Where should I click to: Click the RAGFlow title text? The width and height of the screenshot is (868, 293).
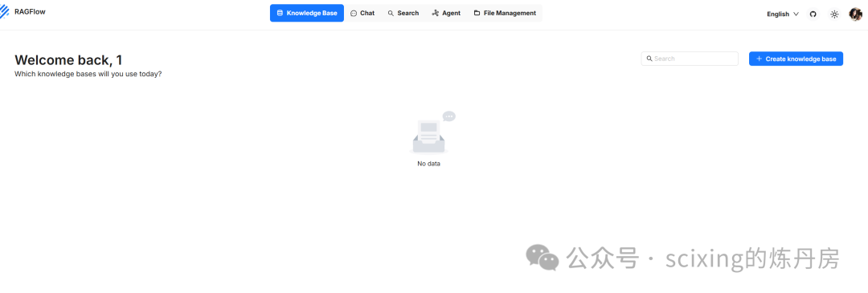pyautogui.click(x=30, y=11)
